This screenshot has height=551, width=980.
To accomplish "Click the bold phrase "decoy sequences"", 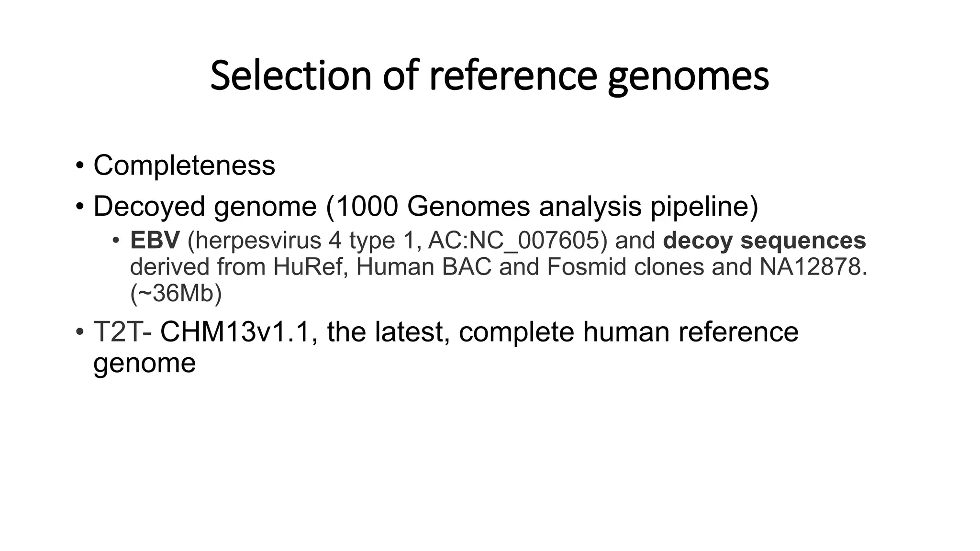I will point(764,241).
